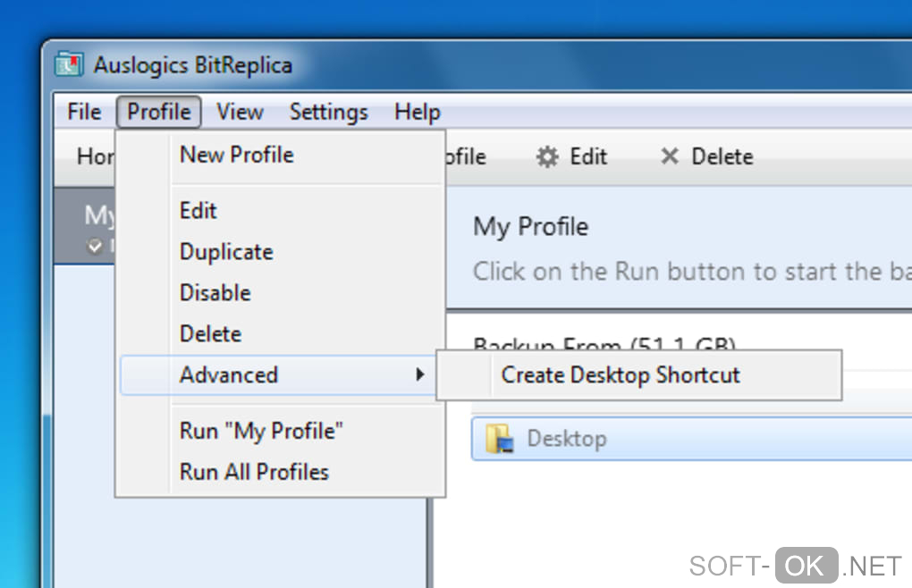
Task: Select the Desktop entry in backup list
Action: pyautogui.click(x=566, y=439)
